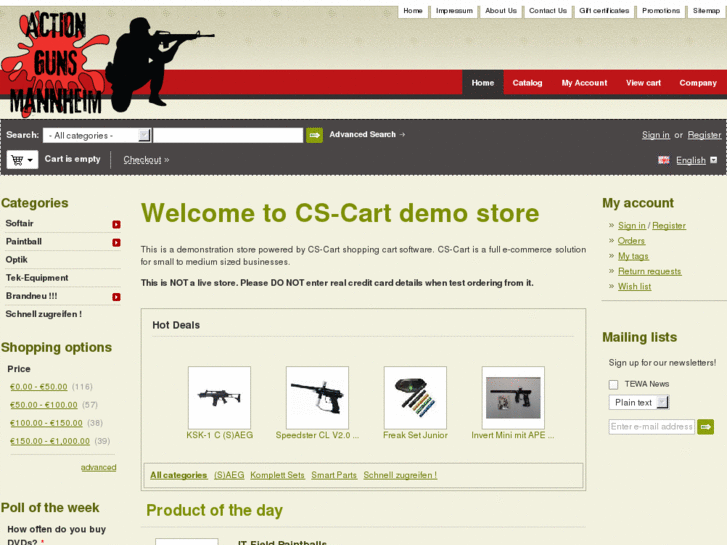Open the Optik category
This screenshot has width=727, height=545.
click(17, 260)
